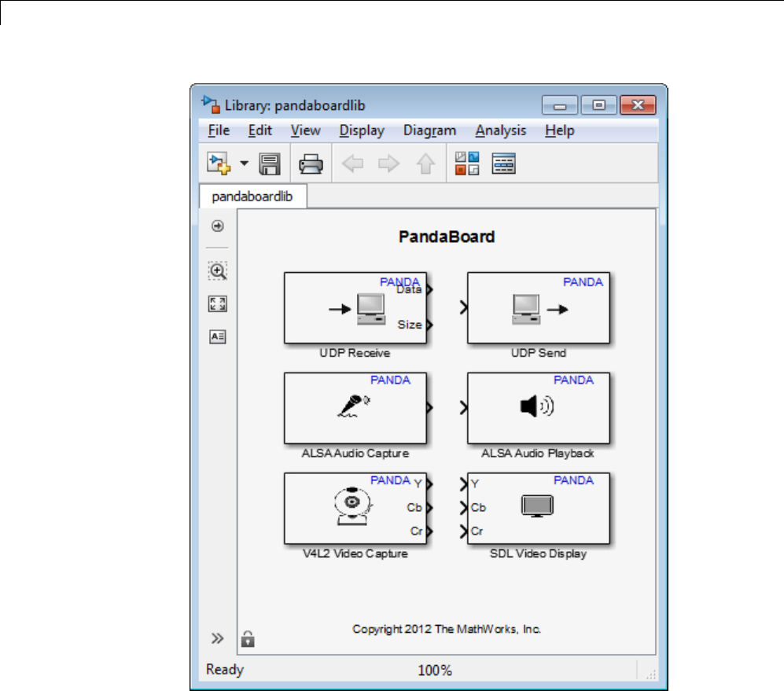
Task: Click the Ready status text
Action: (x=224, y=670)
